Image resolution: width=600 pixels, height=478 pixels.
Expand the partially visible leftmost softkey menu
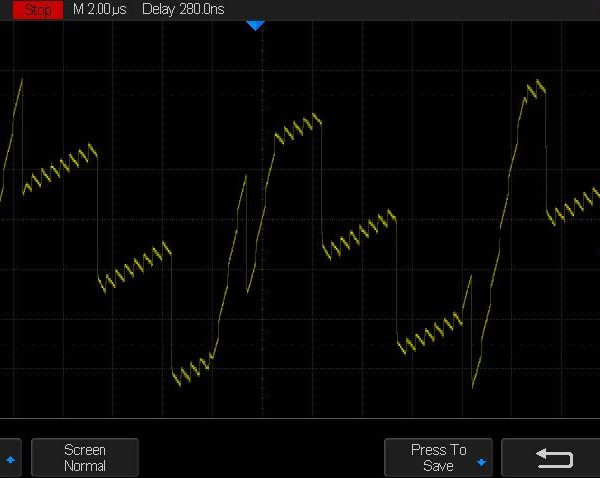click(10, 458)
